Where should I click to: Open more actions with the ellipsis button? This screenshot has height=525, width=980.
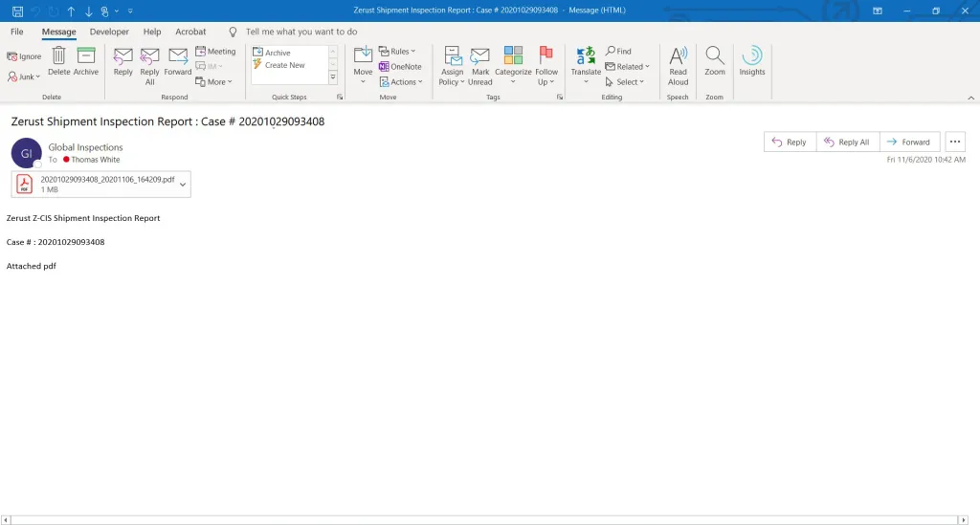coord(955,142)
